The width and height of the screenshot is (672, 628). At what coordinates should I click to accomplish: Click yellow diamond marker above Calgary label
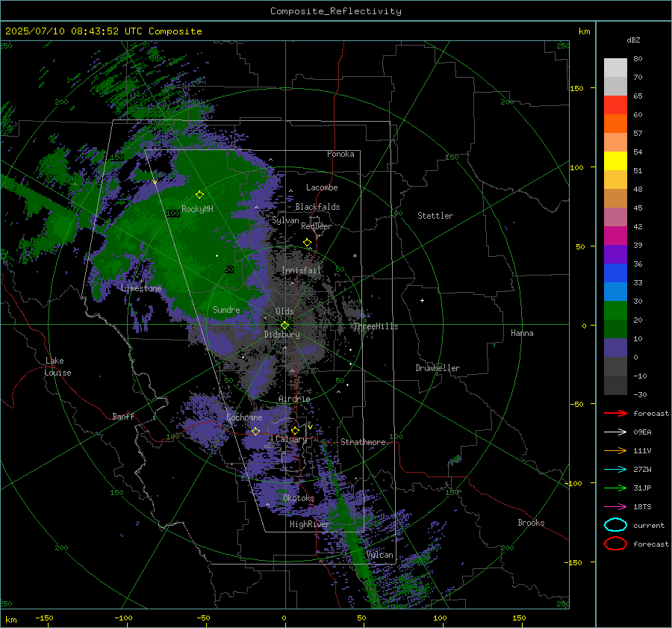pyautogui.click(x=295, y=430)
